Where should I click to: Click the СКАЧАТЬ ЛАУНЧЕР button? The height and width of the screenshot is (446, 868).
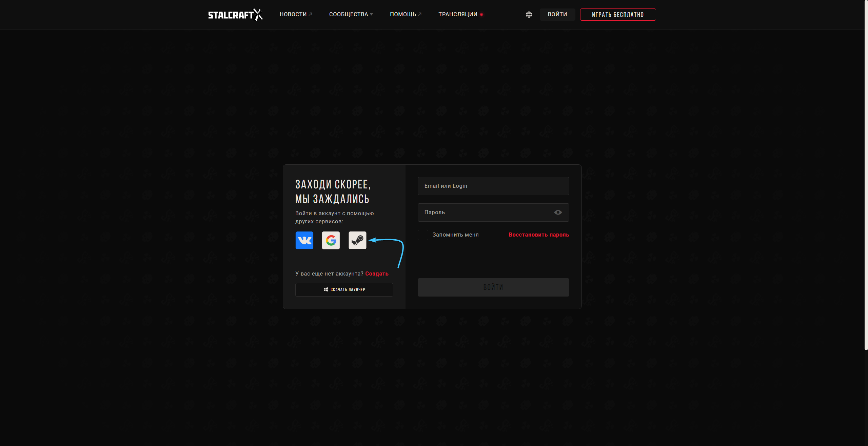click(344, 290)
